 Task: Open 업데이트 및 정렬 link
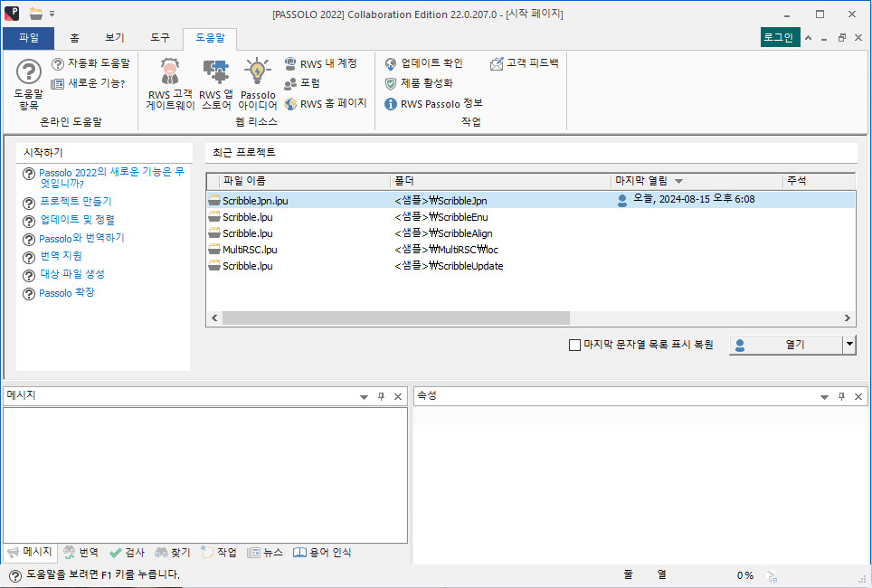click(x=77, y=220)
